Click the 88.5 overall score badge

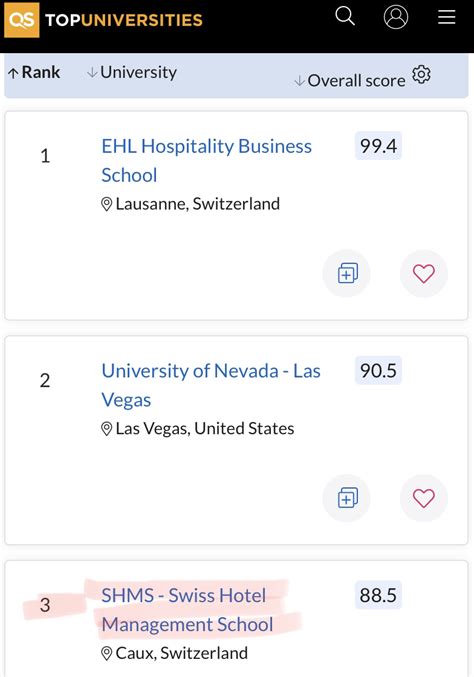(378, 595)
